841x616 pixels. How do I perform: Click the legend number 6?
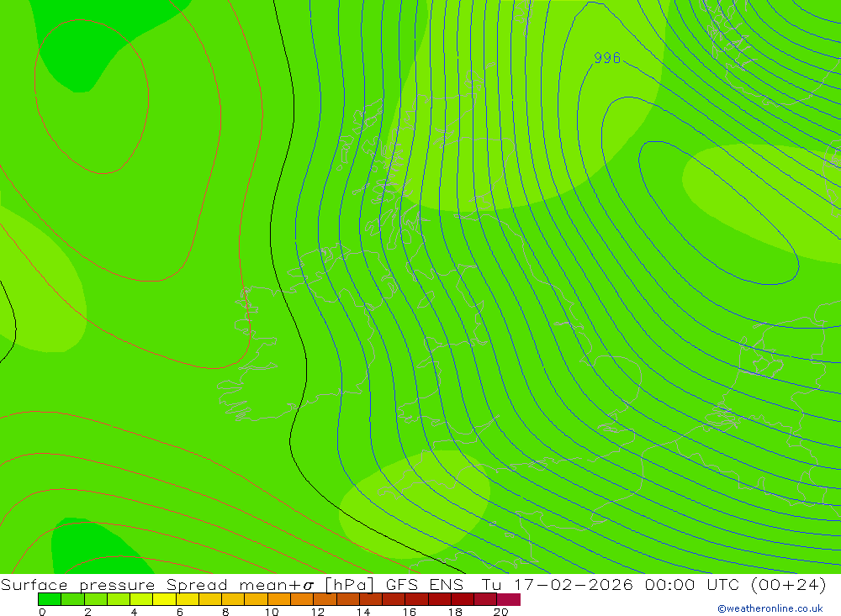(x=180, y=612)
